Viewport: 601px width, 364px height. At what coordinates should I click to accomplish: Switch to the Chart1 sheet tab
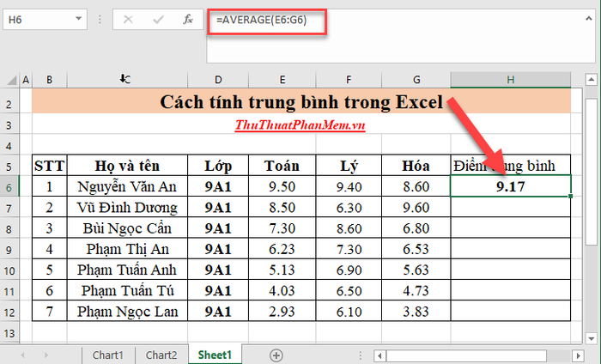coord(107,355)
